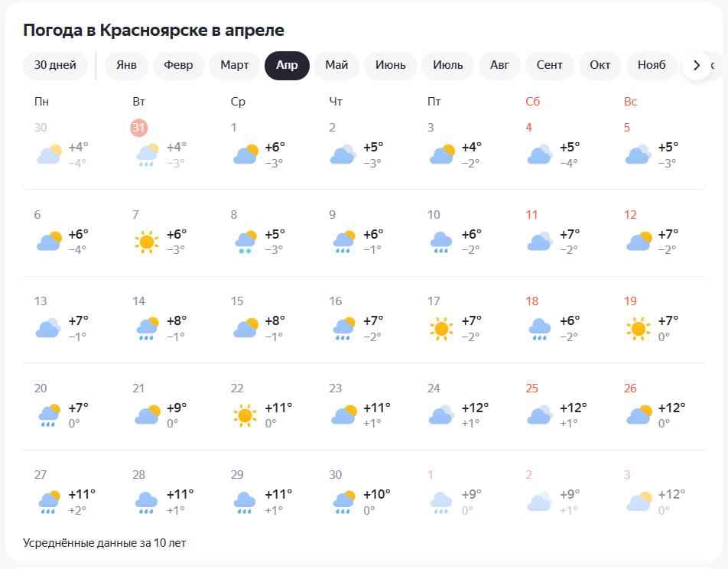Viewport: 728px width, 569px height.
Task: Select the Май month tab
Action: [x=336, y=65]
